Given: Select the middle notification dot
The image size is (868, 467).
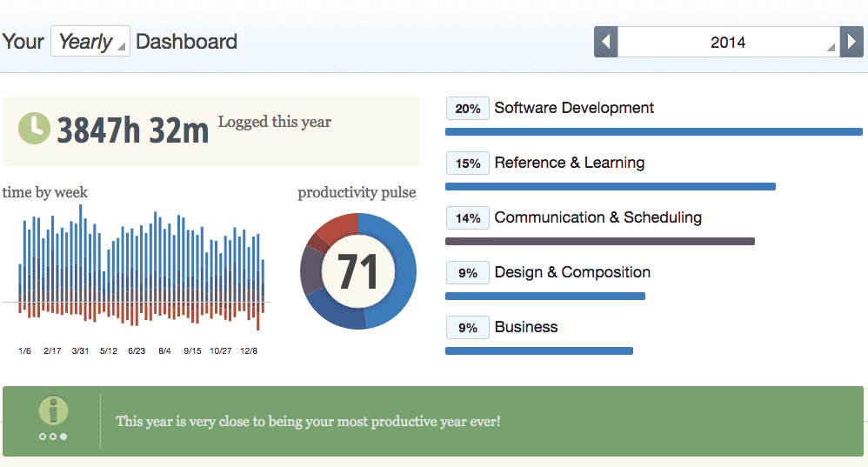Looking at the screenshot, I should pos(53,437).
